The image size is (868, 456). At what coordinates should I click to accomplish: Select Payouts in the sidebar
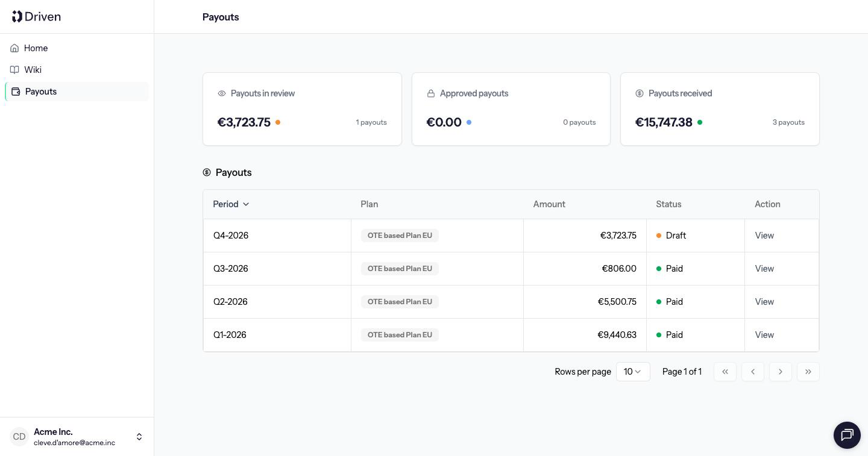click(77, 92)
